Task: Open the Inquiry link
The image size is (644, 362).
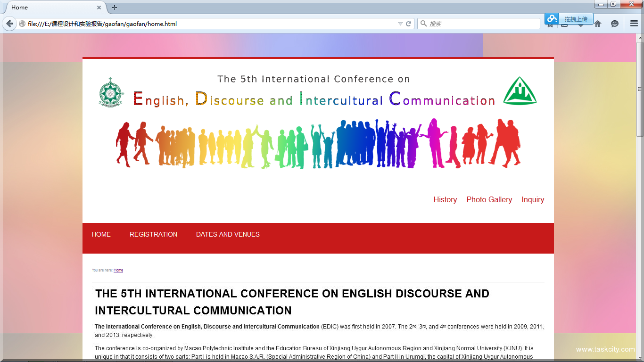Action: coord(533,199)
